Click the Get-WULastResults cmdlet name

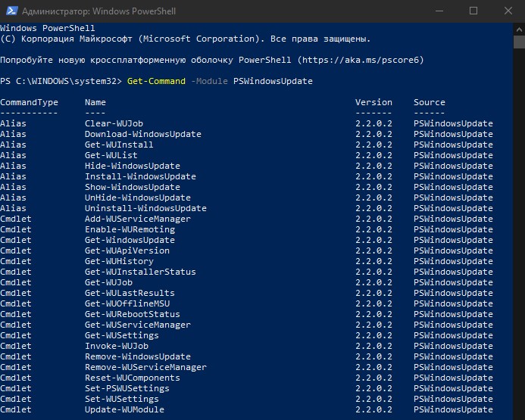[x=130, y=293]
